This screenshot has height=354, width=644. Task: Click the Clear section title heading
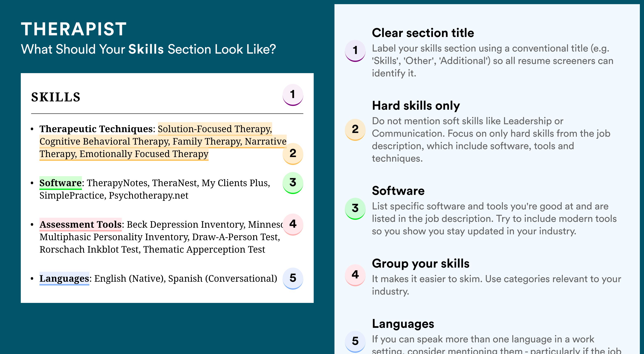point(423,33)
